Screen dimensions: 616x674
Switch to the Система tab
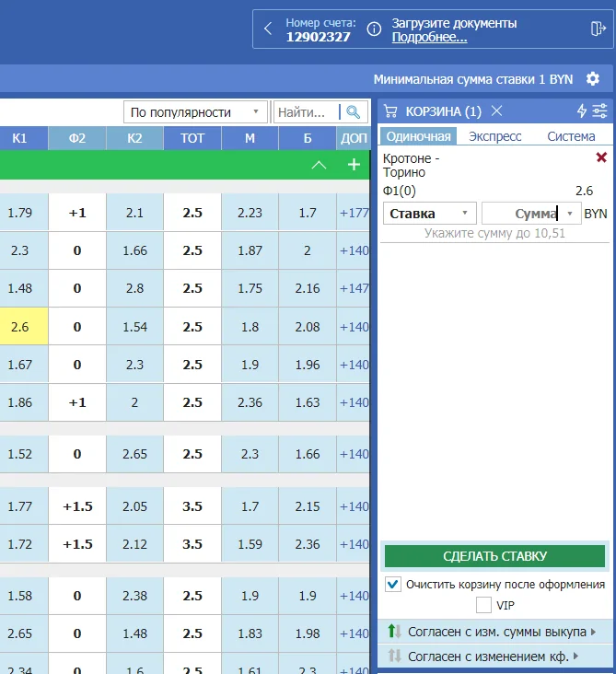571,136
